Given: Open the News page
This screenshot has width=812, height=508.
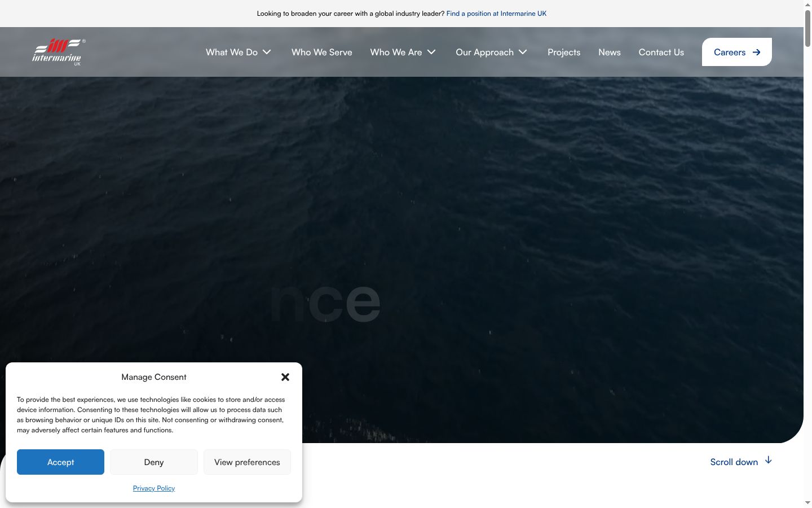Looking at the screenshot, I should (x=610, y=52).
